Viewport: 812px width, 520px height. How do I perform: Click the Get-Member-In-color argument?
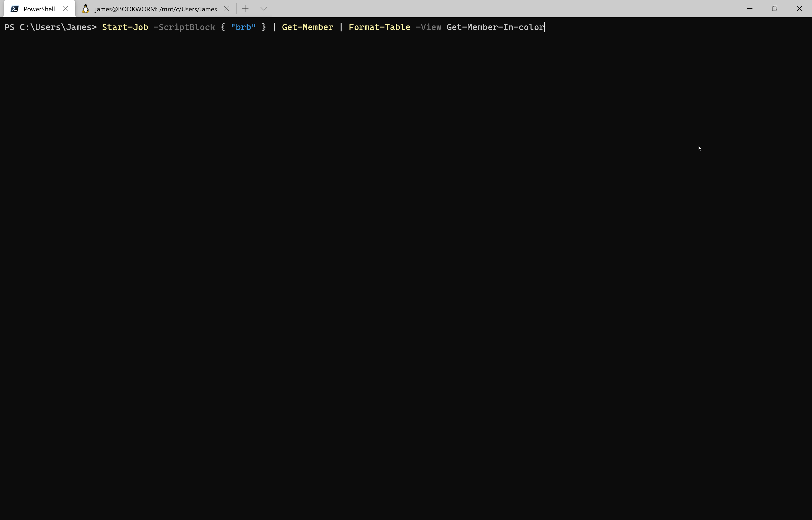pos(495,27)
